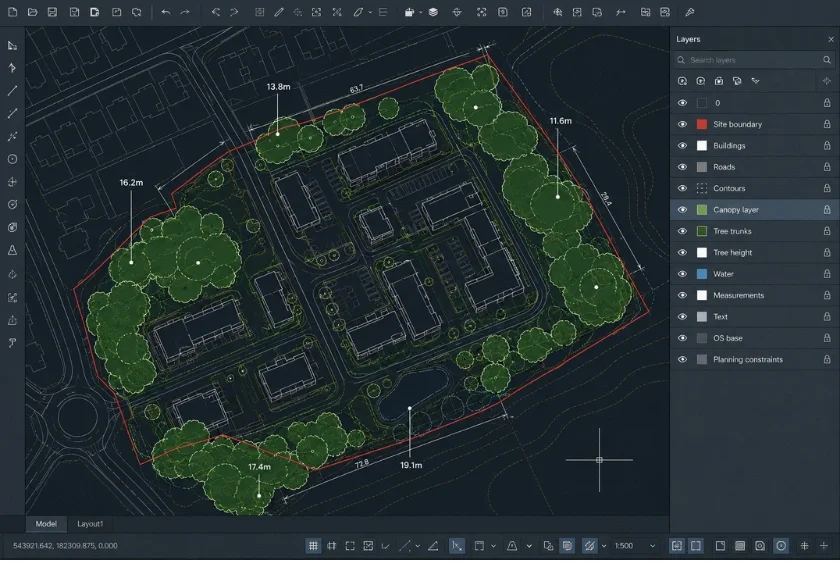Close the Layers panel
The width and height of the screenshot is (840, 562).
(x=830, y=39)
